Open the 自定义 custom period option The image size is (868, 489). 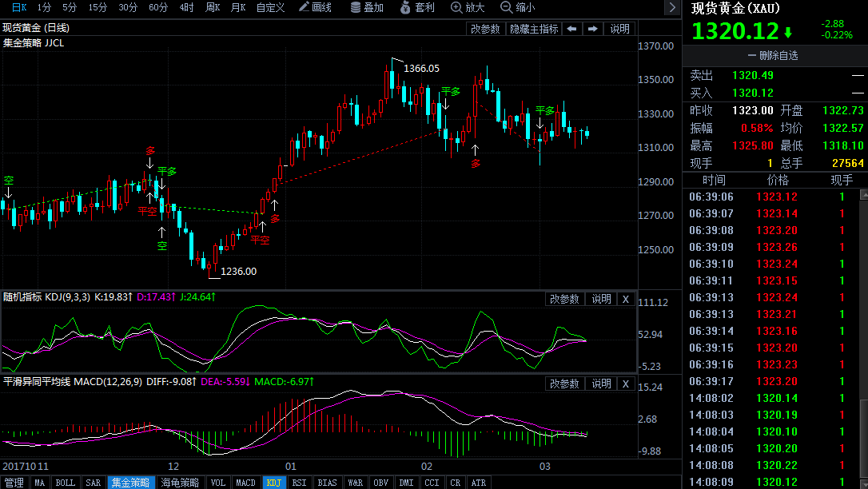point(270,7)
